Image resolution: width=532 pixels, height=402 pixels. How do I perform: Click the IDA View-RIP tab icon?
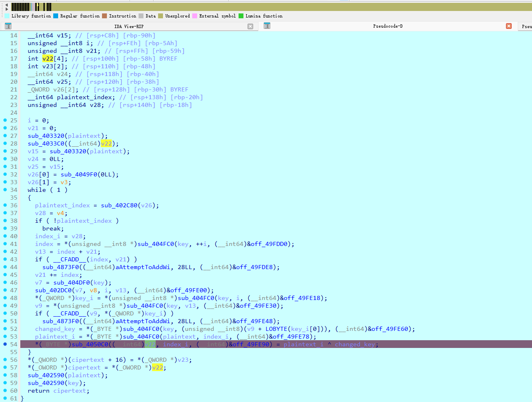pos(8,26)
